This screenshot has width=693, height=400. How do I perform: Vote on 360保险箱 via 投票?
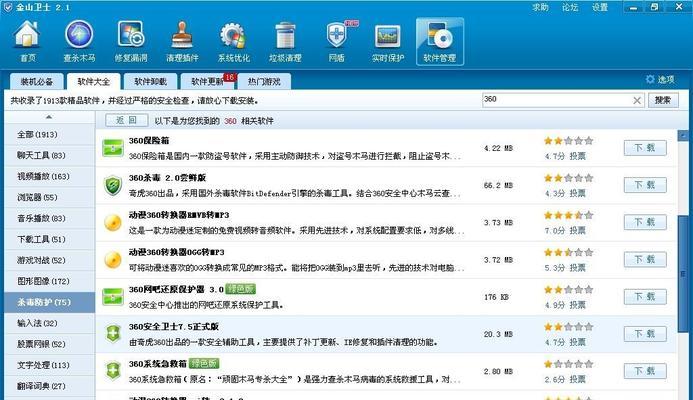coord(577,156)
